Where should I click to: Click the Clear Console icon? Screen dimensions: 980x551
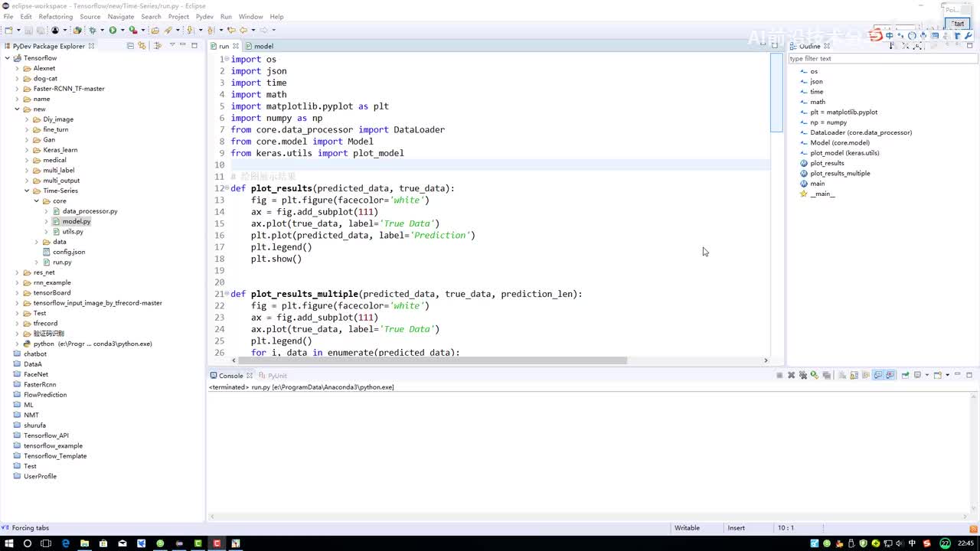[842, 375]
